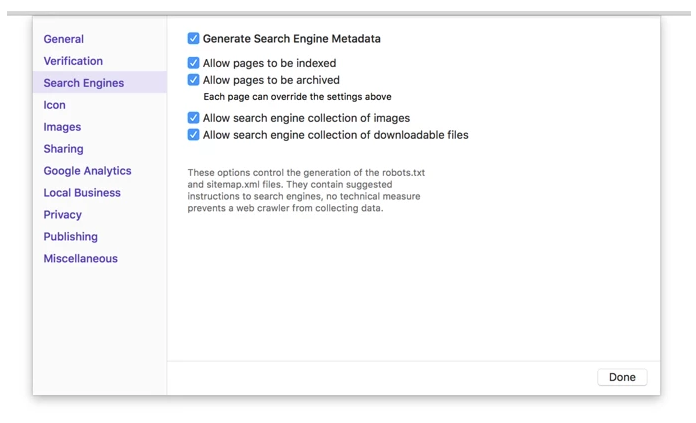Select Miscellaneous in the sidebar
The width and height of the screenshot is (696, 423).
(x=80, y=259)
